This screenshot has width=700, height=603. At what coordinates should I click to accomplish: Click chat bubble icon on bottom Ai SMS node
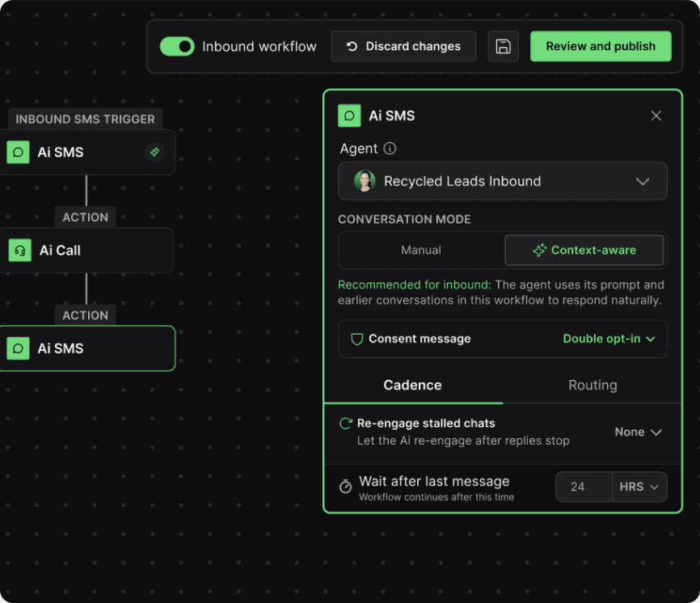coord(19,348)
